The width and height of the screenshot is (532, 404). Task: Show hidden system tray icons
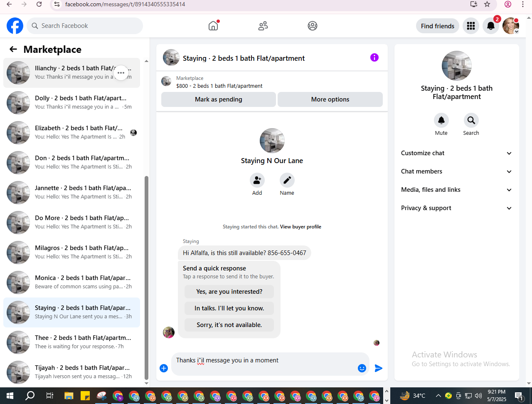[438, 396]
